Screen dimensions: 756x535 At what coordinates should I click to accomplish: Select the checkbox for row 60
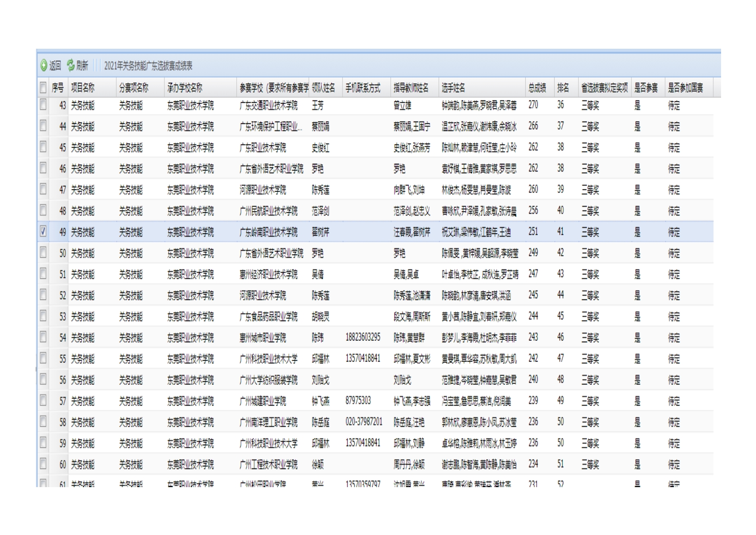coord(43,464)
